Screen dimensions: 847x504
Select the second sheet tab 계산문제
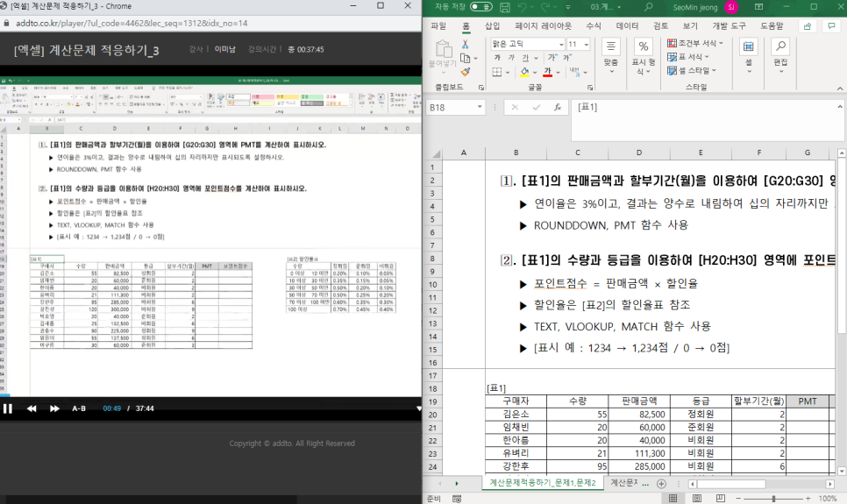(x=624, y=483)
